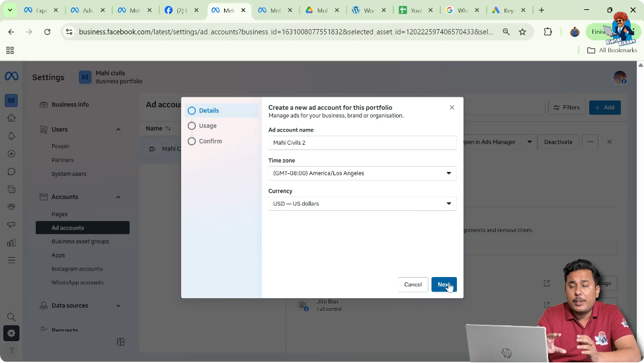Open the megaphone ads icon in left rail

[x=11, y=225]
